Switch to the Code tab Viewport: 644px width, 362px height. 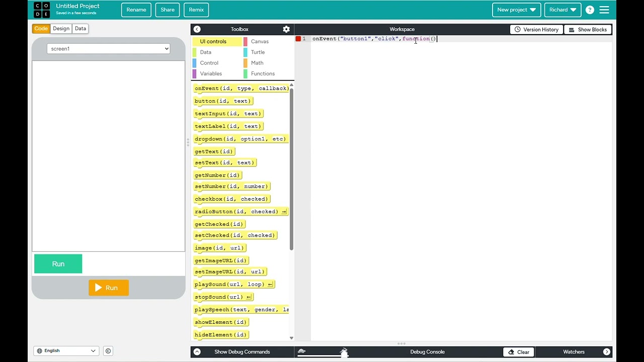click(x=41, y=29)
